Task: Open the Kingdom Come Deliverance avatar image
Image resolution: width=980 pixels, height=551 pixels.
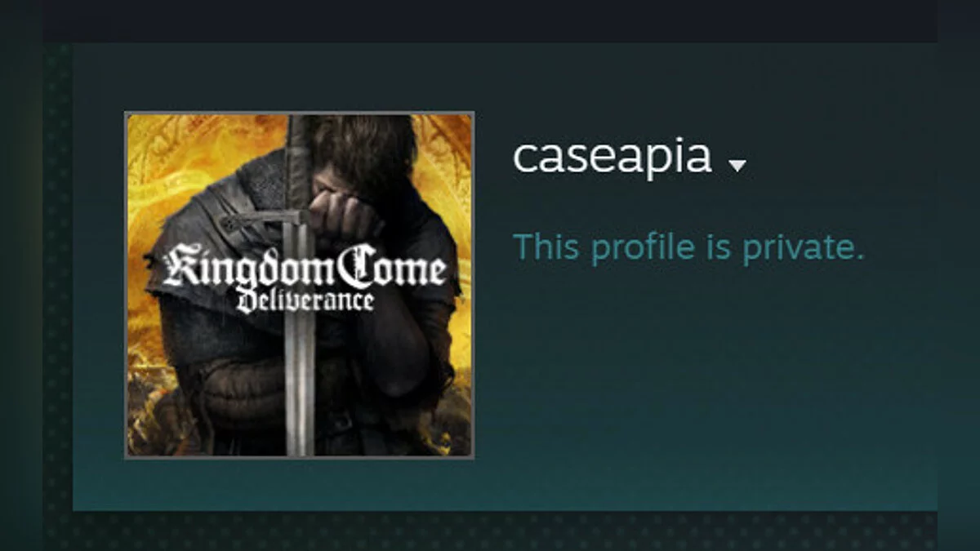Action: (299, 285)
